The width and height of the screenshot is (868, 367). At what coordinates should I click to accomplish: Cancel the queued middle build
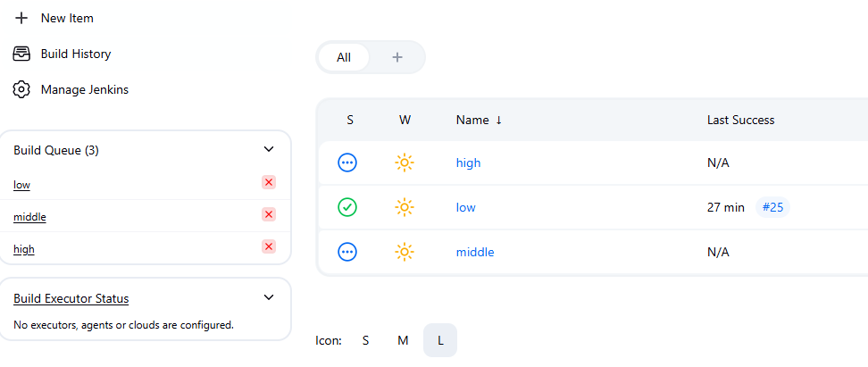pyautogui.click(x=269, y=214)
